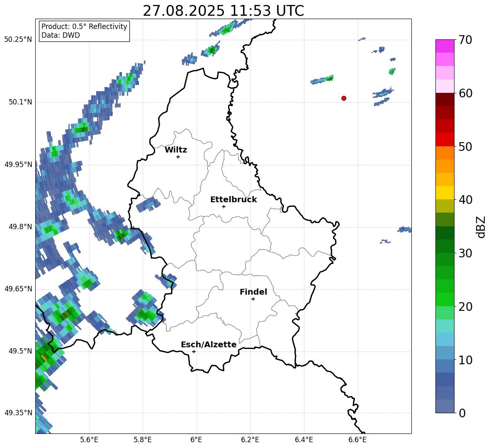Click the 5.8°E longitude label
Image resolution: width=491 pixels, height=448 pixels.
pos(143,440)
